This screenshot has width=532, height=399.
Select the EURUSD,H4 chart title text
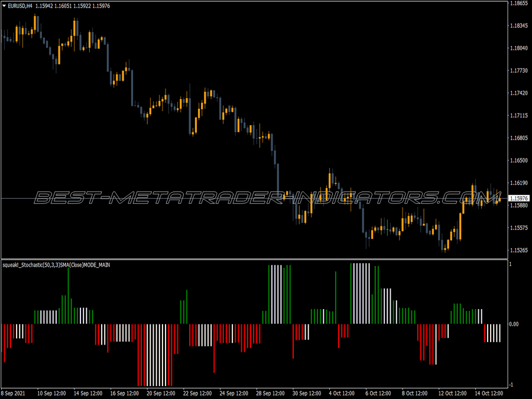(x=20, y=6)
